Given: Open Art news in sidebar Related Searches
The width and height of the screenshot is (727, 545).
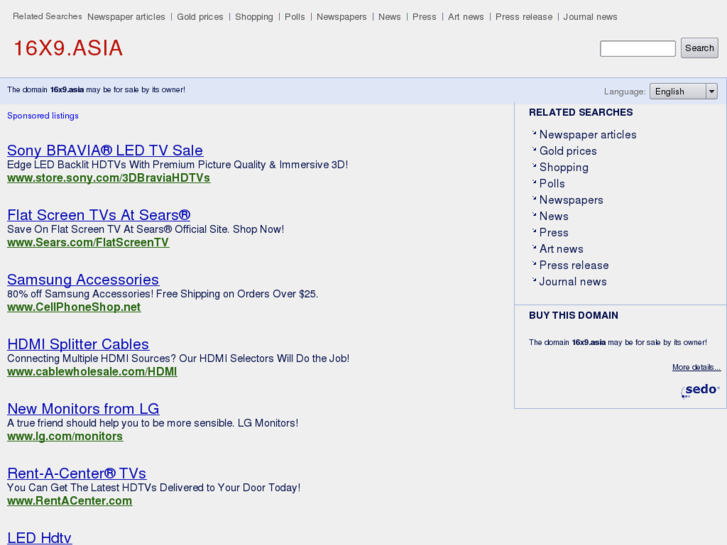Looking at the screenshot, I should click(x=561, y=249).
